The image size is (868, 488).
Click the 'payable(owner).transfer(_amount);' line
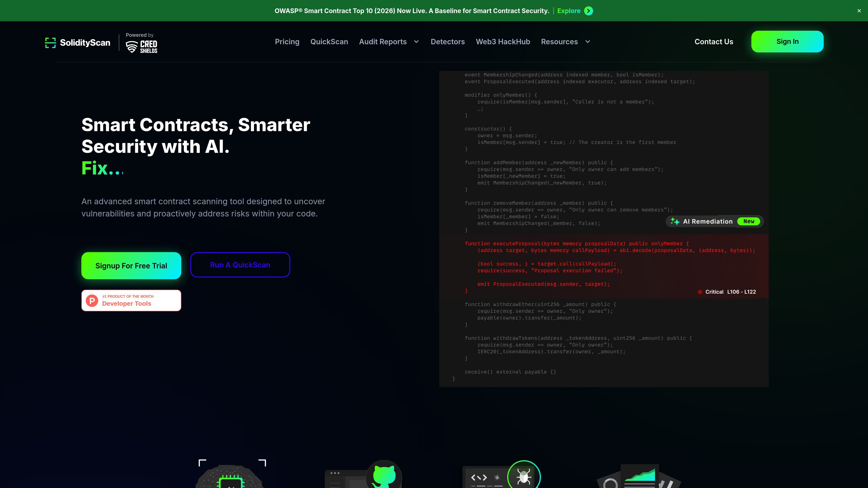[x=529, y=318]
